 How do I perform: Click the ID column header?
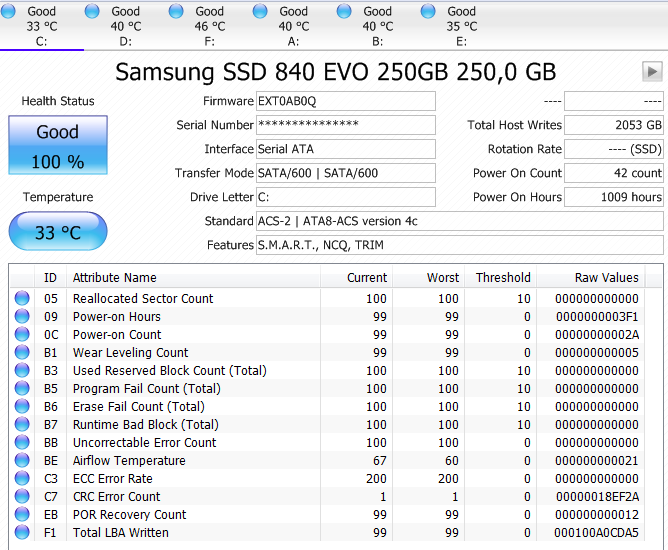coord(50,278)
